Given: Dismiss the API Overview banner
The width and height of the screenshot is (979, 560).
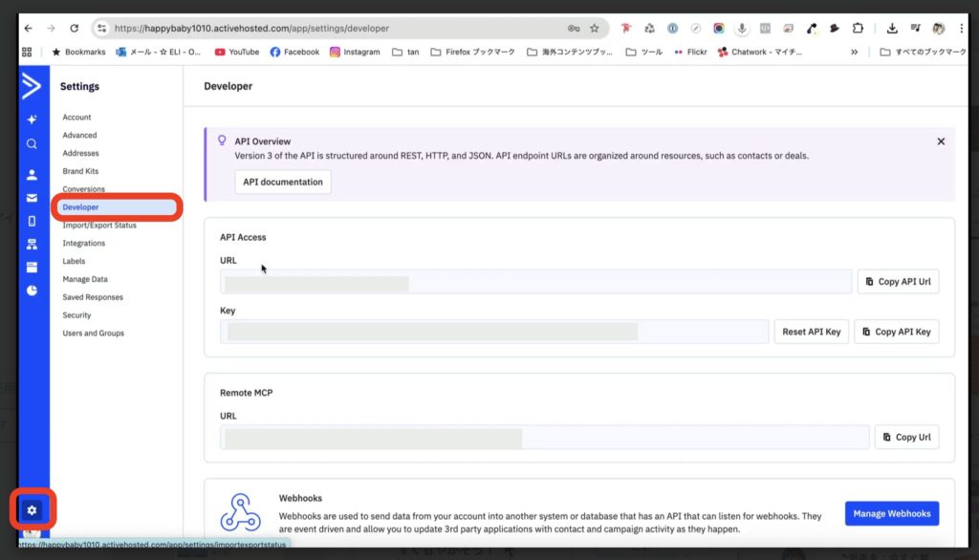Looking at the screenshot, I should (941, 141).
